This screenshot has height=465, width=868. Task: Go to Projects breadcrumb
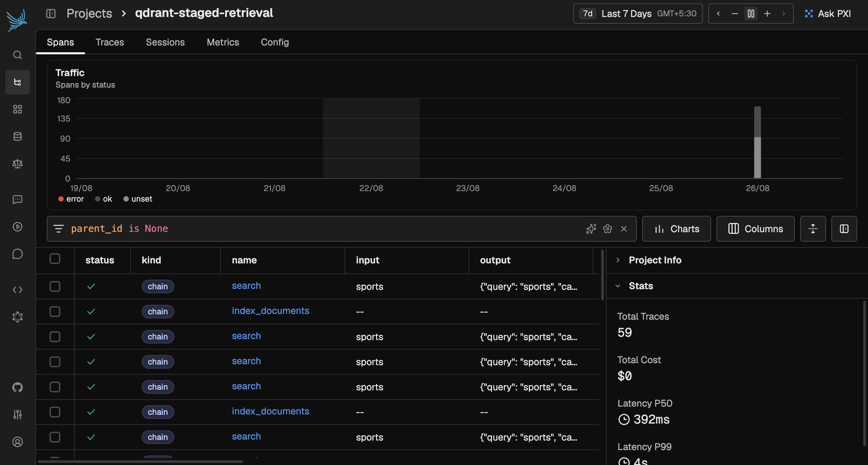point(89,14)
